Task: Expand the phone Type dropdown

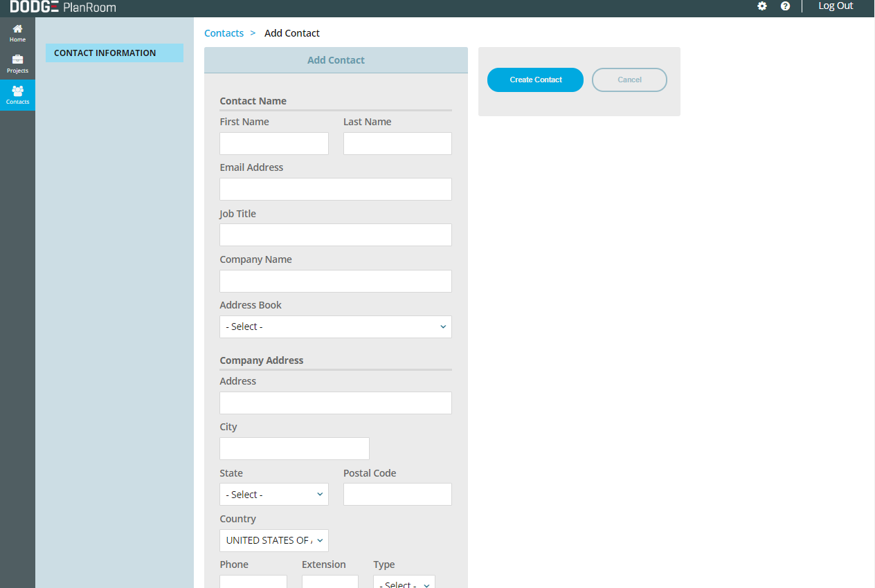Action: tap(404, 584)
